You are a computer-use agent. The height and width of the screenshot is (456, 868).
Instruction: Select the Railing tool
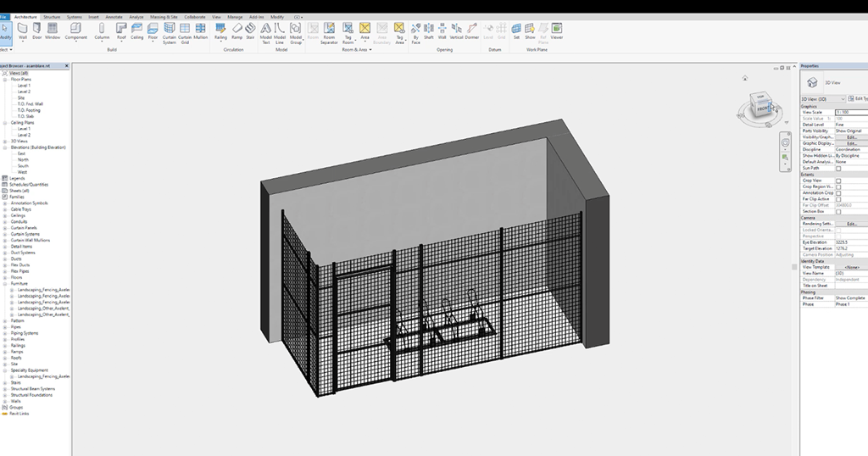pos(221,31)
